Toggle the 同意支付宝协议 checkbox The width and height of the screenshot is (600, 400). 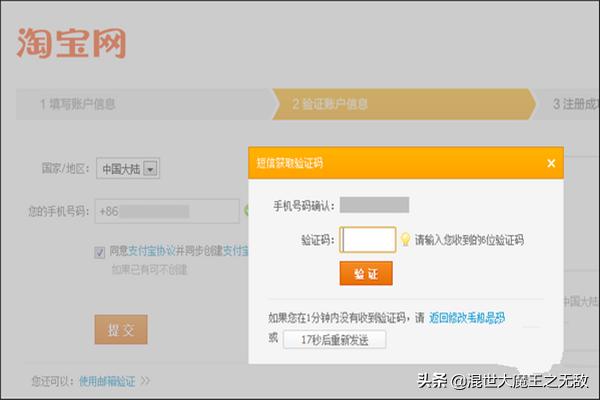(99, 253)
